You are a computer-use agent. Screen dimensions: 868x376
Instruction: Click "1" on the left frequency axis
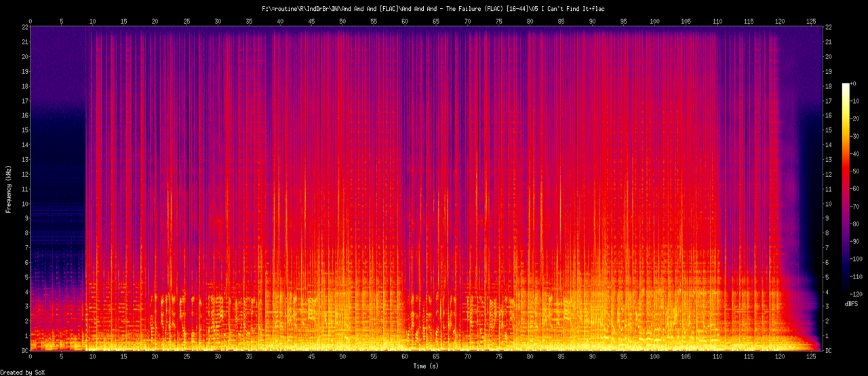[26, 336]
